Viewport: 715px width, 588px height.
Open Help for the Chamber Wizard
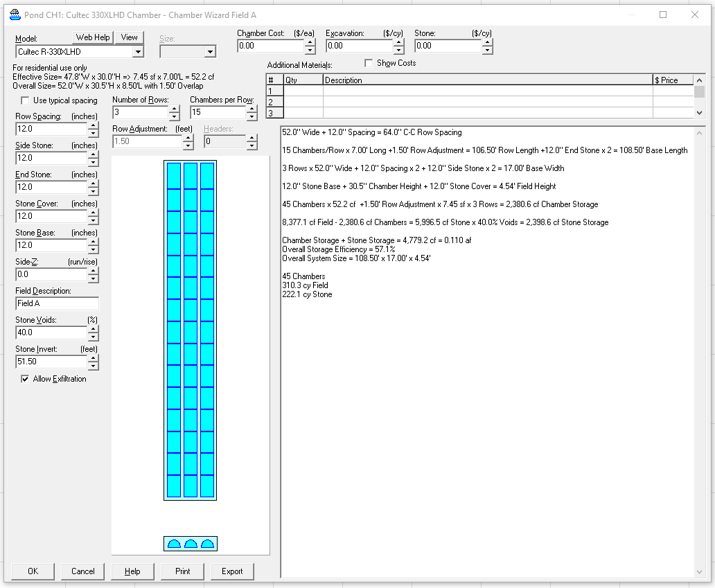tap(132, 571)
